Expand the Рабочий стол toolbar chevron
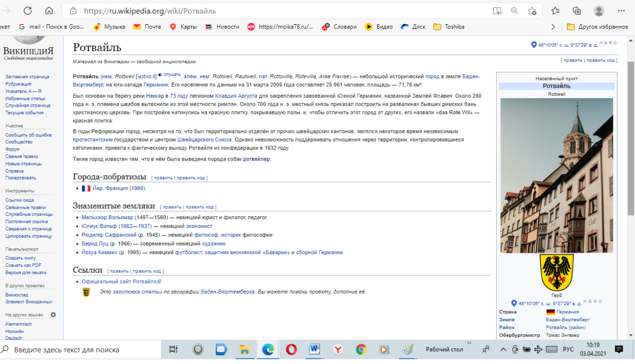635x364 pixels. click(469, 343)
